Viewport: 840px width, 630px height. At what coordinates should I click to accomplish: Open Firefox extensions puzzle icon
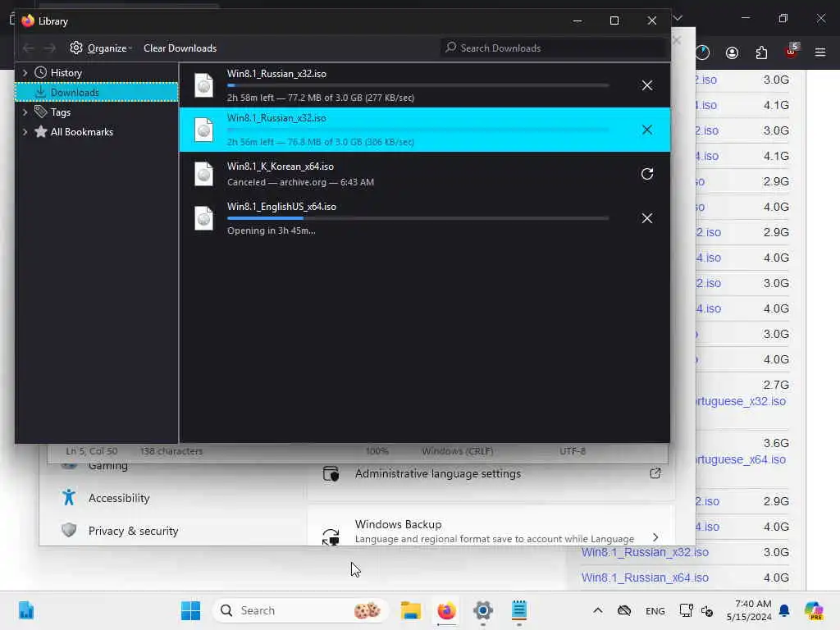point(761,52)
